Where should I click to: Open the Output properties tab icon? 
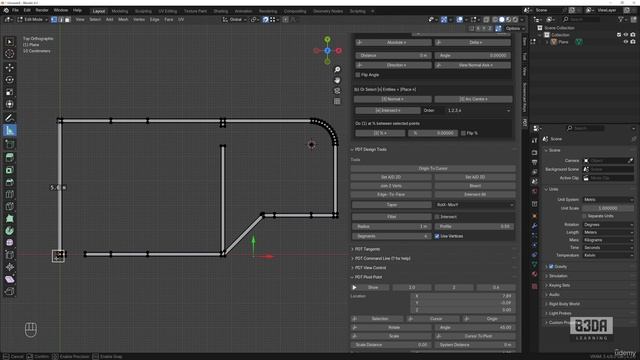pos(534,162)
